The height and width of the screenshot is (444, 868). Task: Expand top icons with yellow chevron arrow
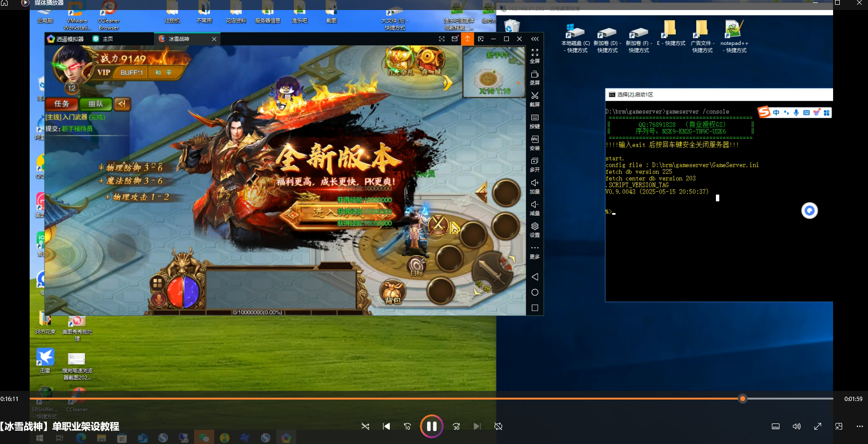pos(447,83)
